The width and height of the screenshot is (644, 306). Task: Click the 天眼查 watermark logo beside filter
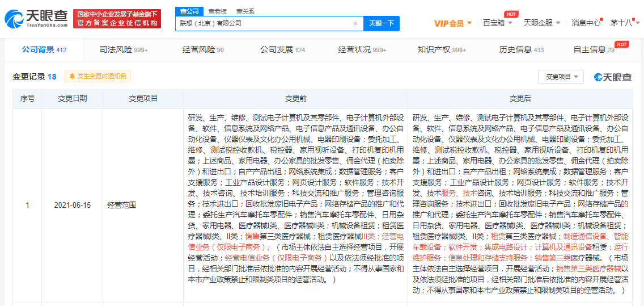click(x=613, y=77)
